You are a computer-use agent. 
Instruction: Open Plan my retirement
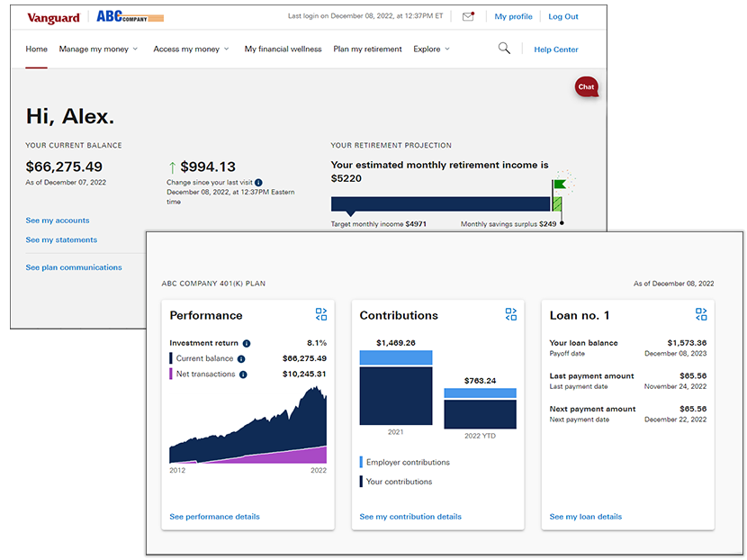point(367,50)
